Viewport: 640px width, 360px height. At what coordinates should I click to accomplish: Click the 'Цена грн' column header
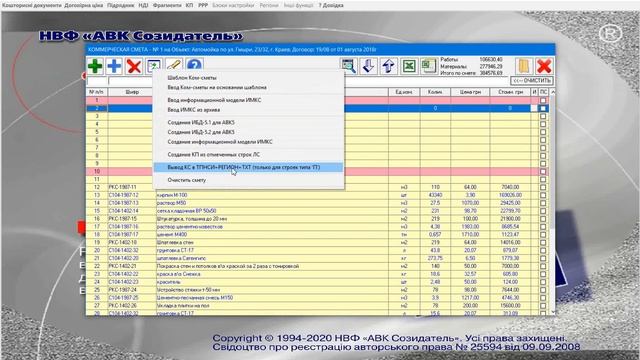(x=470, y=92)
